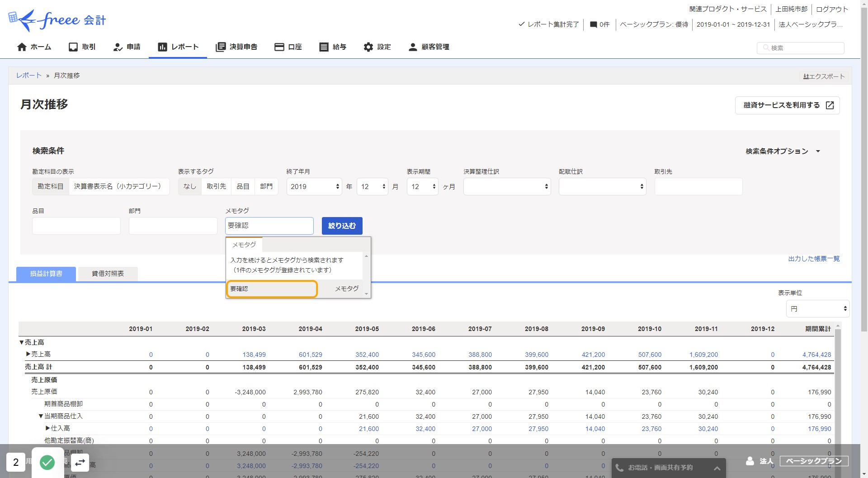Open the 2019 end-year dropdown
This screenshot has height=478, width=868.
click(314, 186)
